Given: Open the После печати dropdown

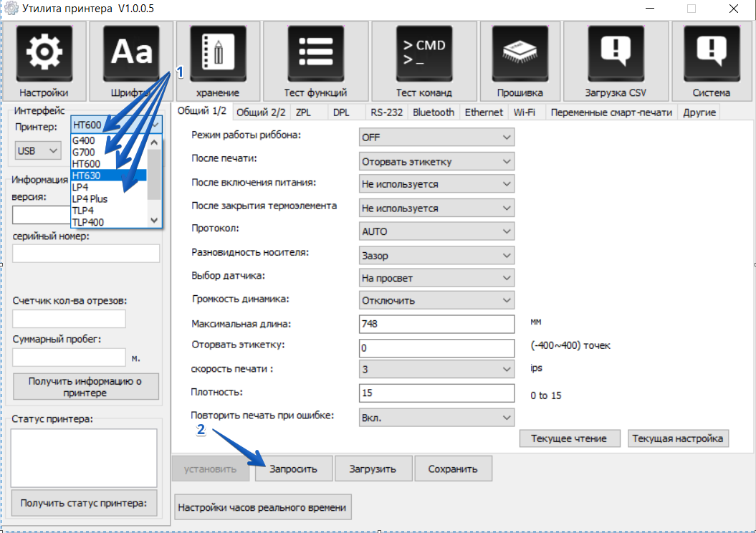Looking at the screenshot, I should coord(436,161).
